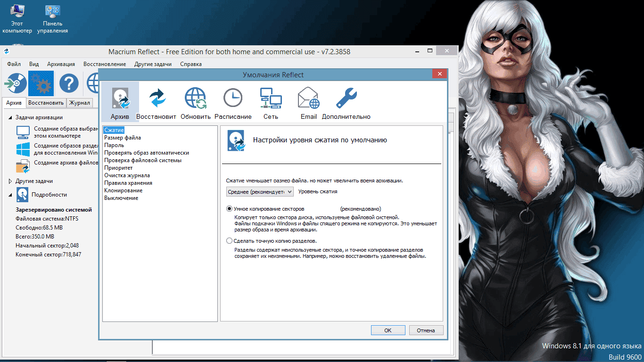Open Панель управления desktop icon
Image resolution: width=644 pixels, height=362 pixels.
[x=52, y=19]
